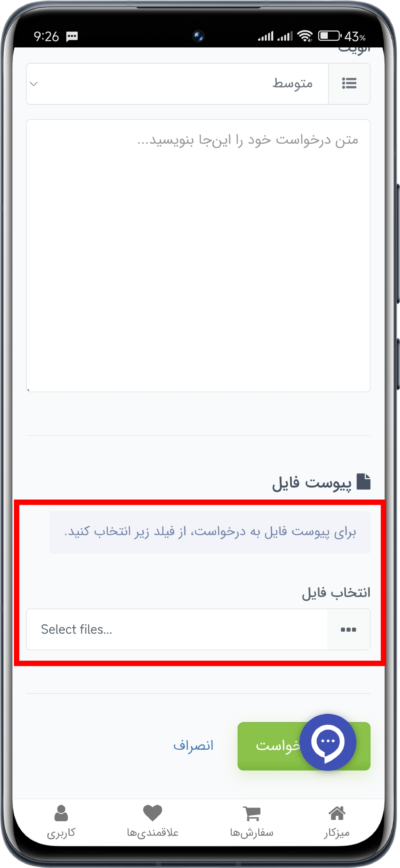400x868 pixels.
Task: Click the green submit request button
Action: (304, 746)
